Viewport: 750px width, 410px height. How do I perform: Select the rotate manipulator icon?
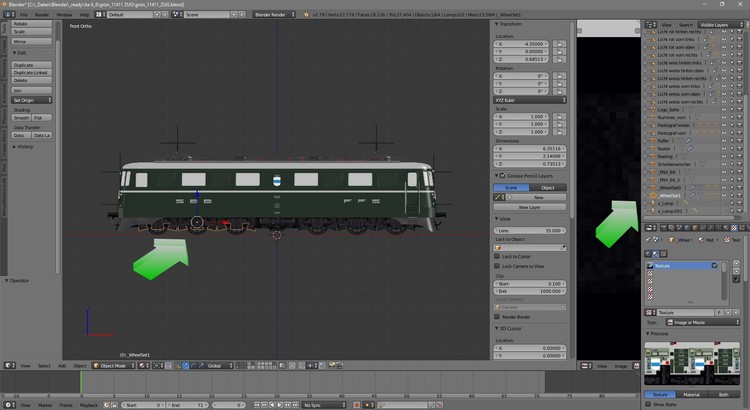[x=193, y=366]
